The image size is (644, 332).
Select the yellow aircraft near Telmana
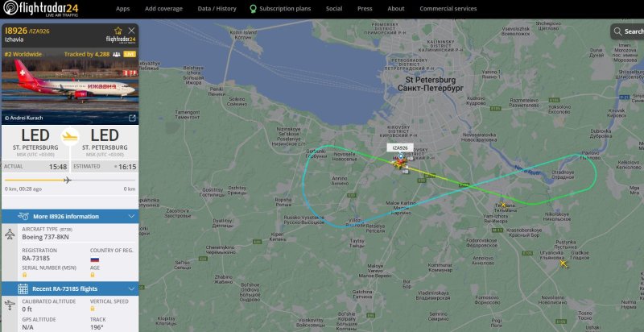point(503,205)
